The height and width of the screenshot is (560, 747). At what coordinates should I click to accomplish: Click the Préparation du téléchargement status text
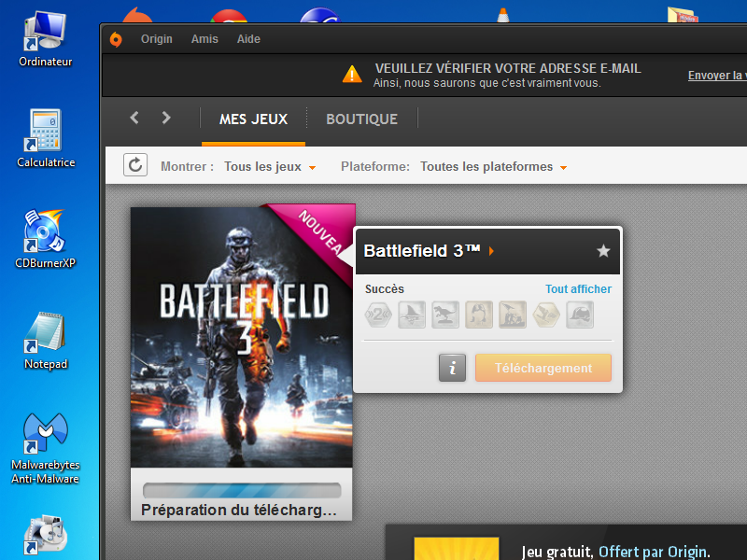(x=239, y=510)
